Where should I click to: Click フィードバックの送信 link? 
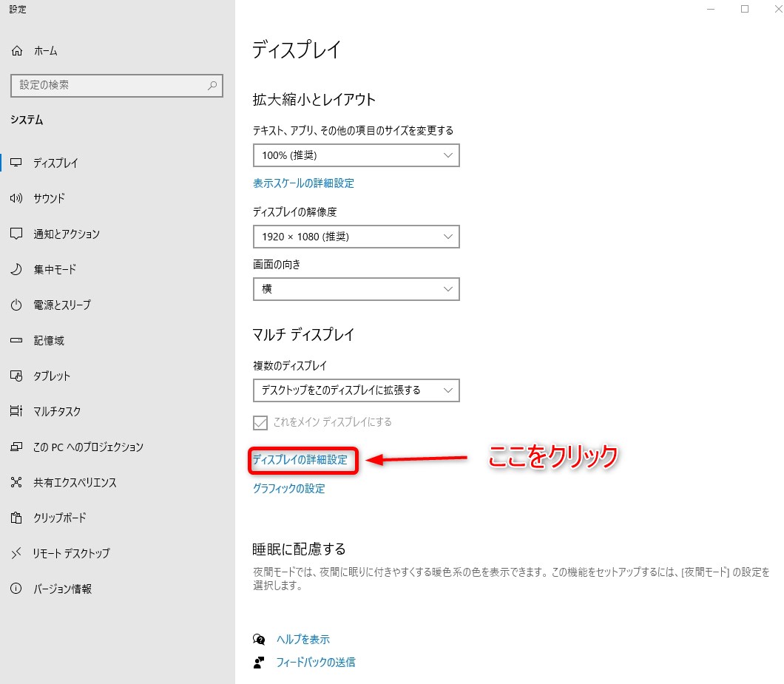(x=316, y=663)
